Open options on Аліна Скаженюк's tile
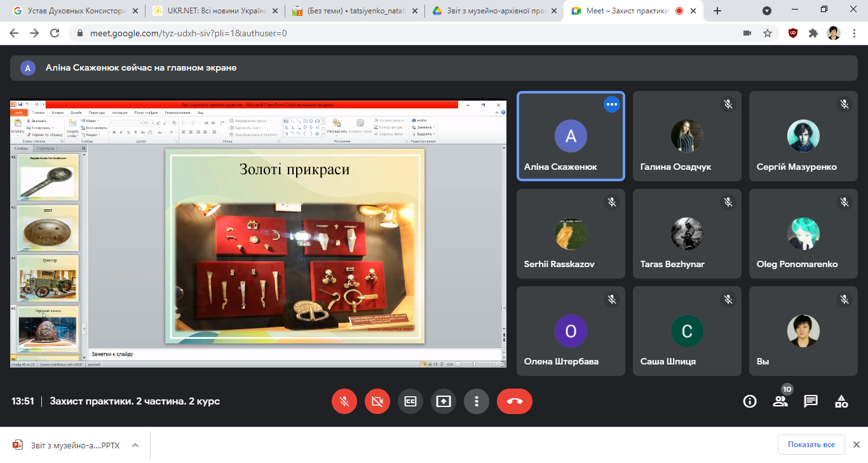This screenshot has width=868, height=463. [x=611, y=104]
